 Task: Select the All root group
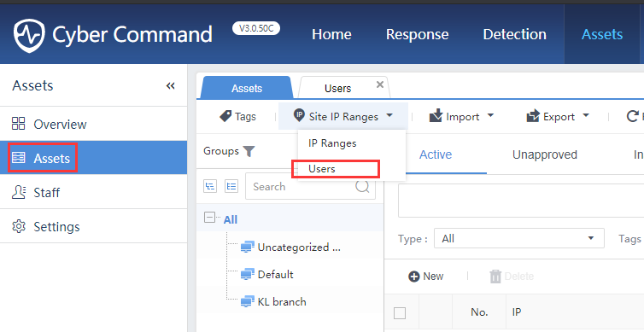coord(231,220)
